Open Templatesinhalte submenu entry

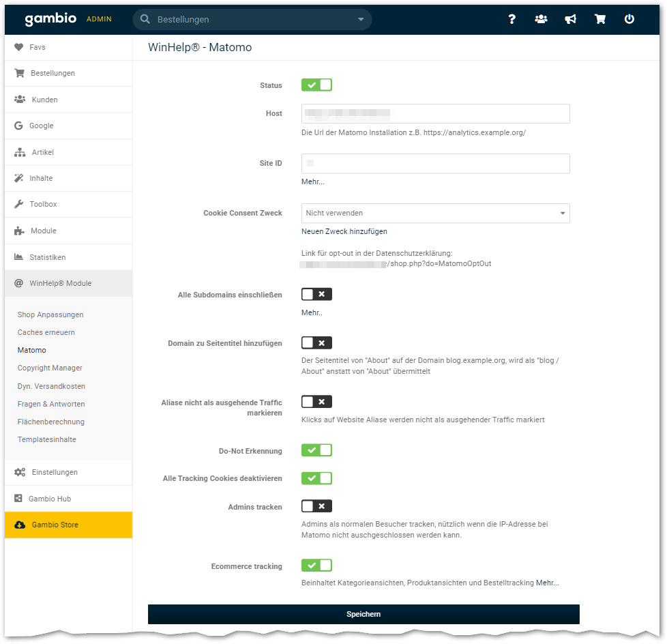pyautogui.click(x=47, y=440)
